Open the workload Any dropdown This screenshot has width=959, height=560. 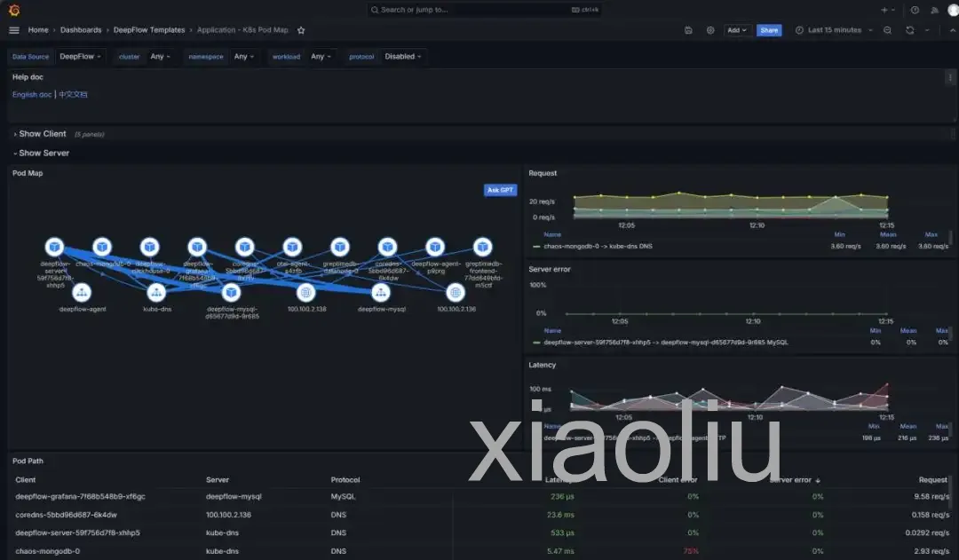[321, 56]
